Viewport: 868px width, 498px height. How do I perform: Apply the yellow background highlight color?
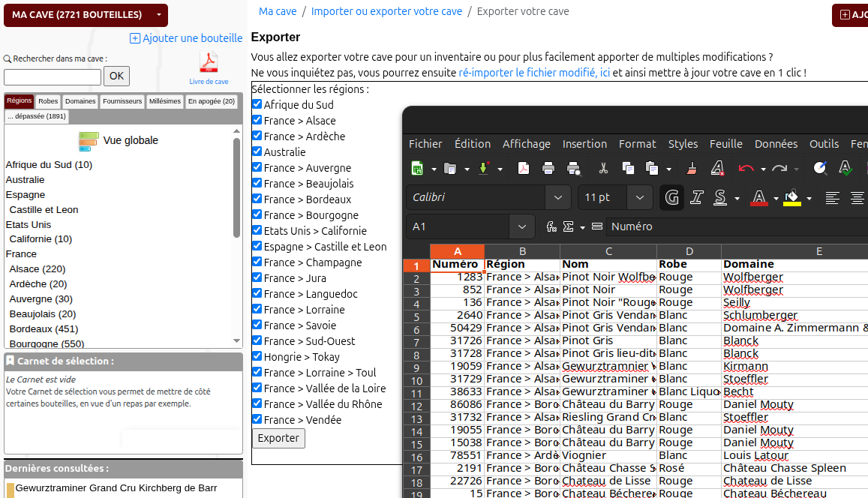[791, 197]
